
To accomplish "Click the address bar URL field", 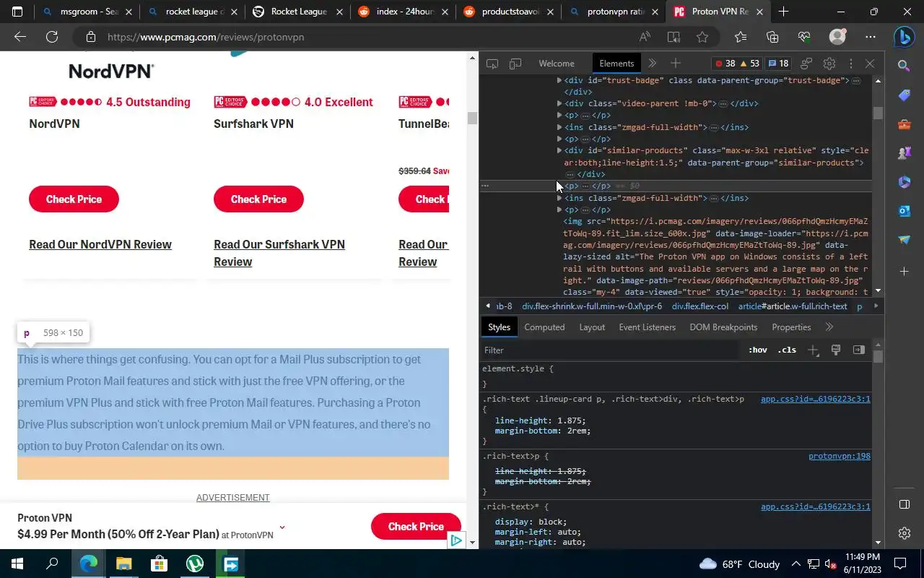I will [361, 37].
